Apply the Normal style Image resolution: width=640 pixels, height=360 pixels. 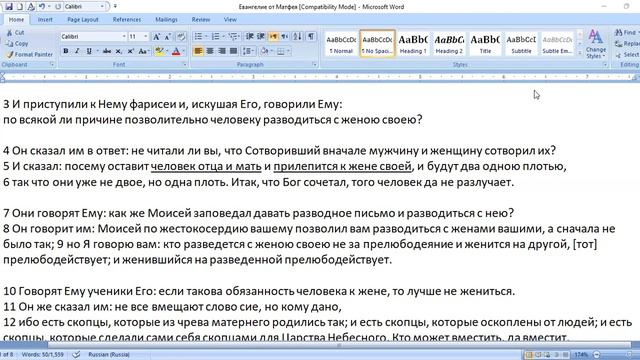341,43
